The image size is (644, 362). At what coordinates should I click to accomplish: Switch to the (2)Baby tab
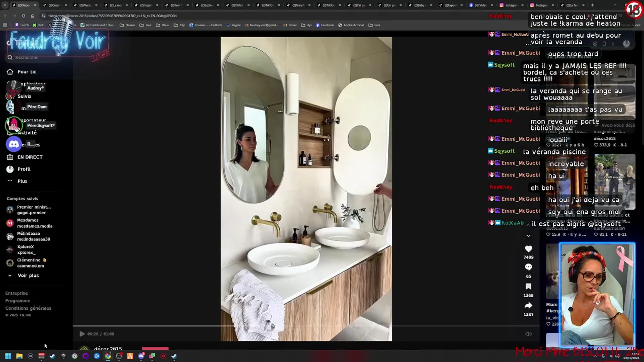(420, 5)
